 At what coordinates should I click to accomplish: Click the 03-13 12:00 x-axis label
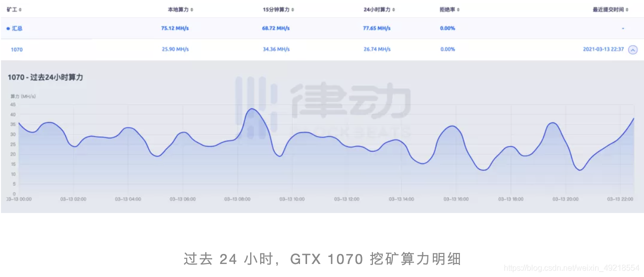click(x=346, y=199)
